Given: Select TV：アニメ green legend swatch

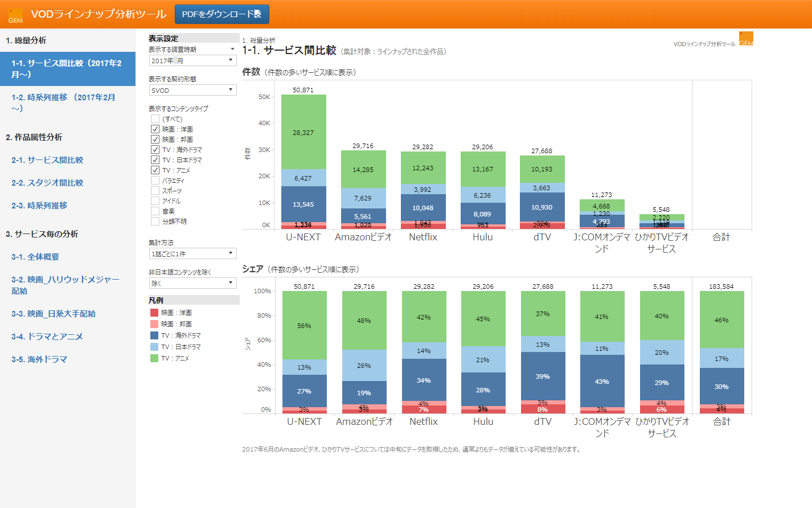Looking at the screenshot, I should 154,358.
